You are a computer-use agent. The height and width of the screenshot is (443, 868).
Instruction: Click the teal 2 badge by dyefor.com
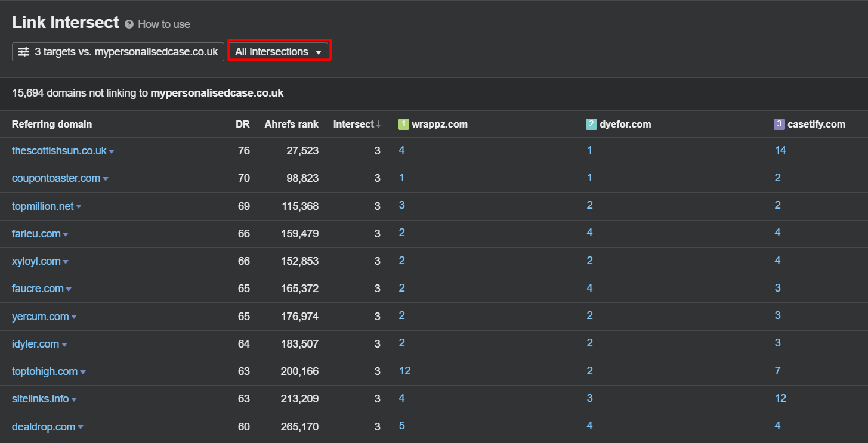(x=591, y=124)
